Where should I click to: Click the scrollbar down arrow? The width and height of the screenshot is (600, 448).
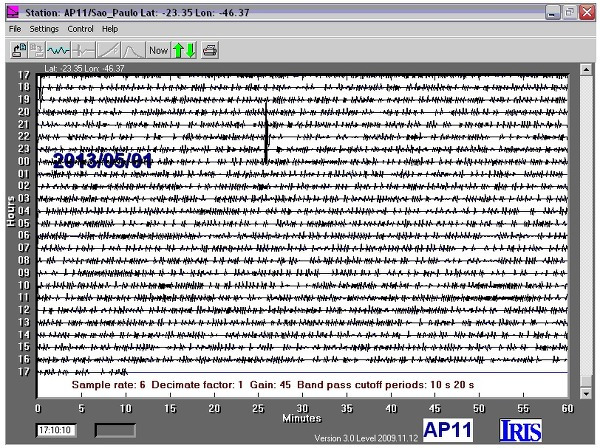(x=586, y=393)
